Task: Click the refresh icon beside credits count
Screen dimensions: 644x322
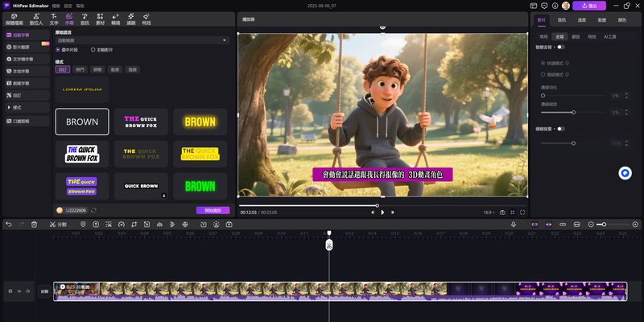Action: (x=93, y=210)
